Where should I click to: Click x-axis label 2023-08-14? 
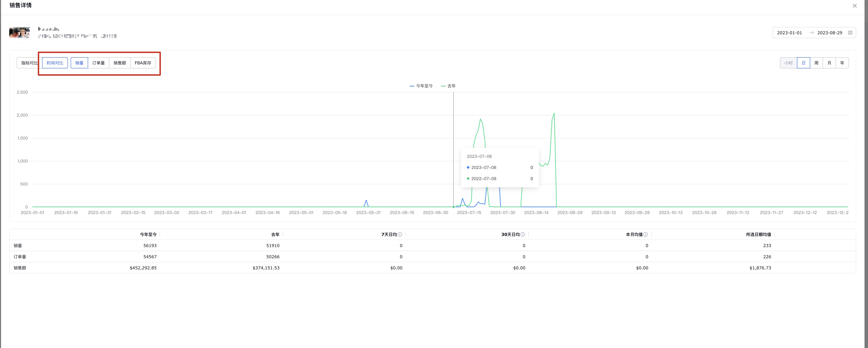pos(536,213)
